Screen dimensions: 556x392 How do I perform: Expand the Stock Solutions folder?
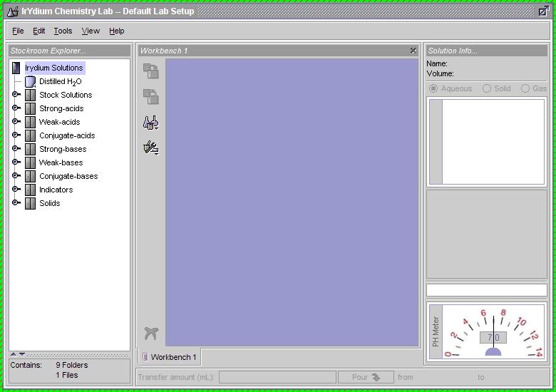16,94
